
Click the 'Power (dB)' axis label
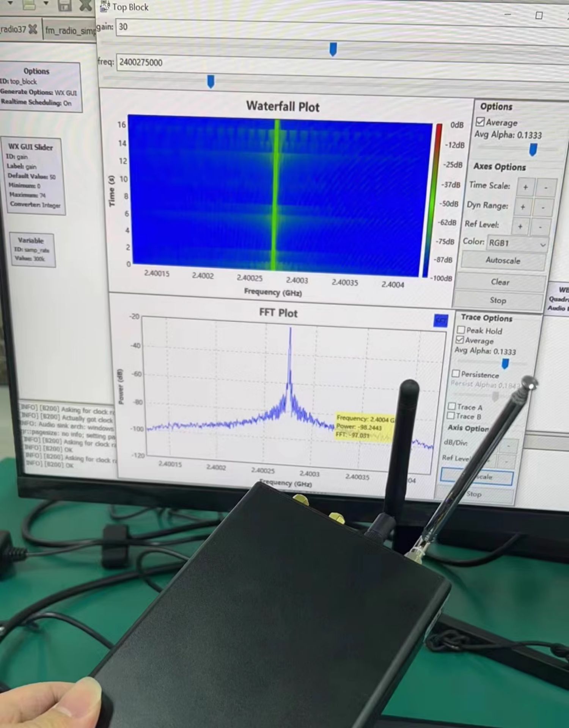point(121,386)
